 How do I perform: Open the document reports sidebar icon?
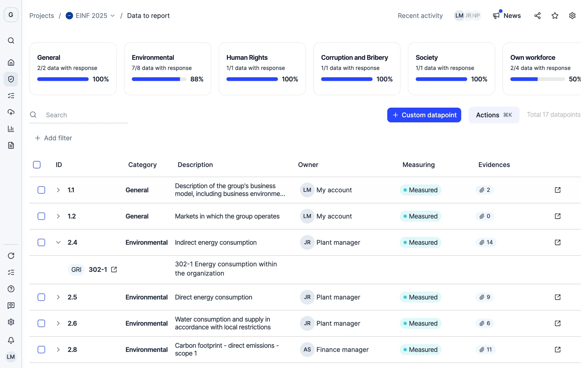(x=11, y=145)
